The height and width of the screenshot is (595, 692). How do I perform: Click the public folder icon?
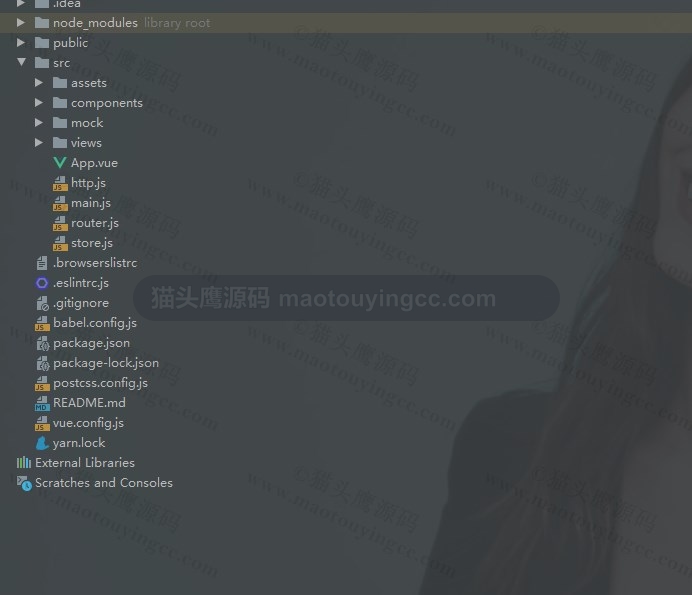pyautogui.click(x=42, y=42)
